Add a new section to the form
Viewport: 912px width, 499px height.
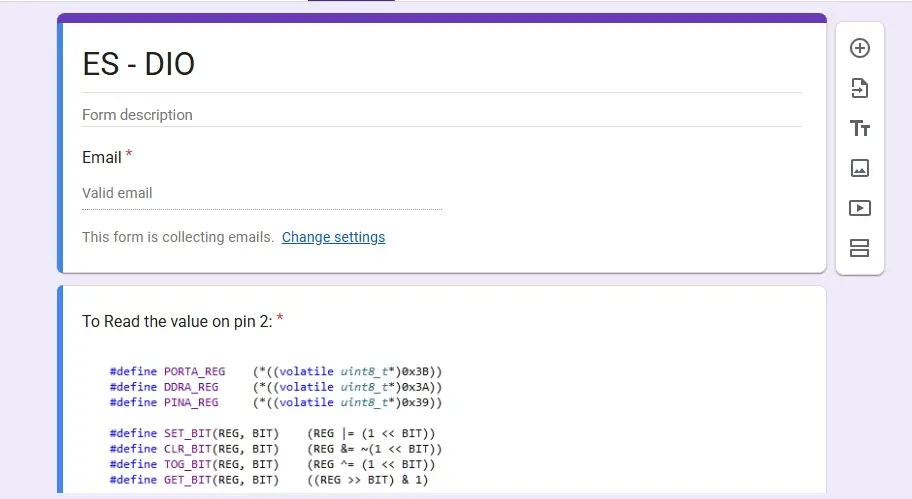(x=859, y=248)
